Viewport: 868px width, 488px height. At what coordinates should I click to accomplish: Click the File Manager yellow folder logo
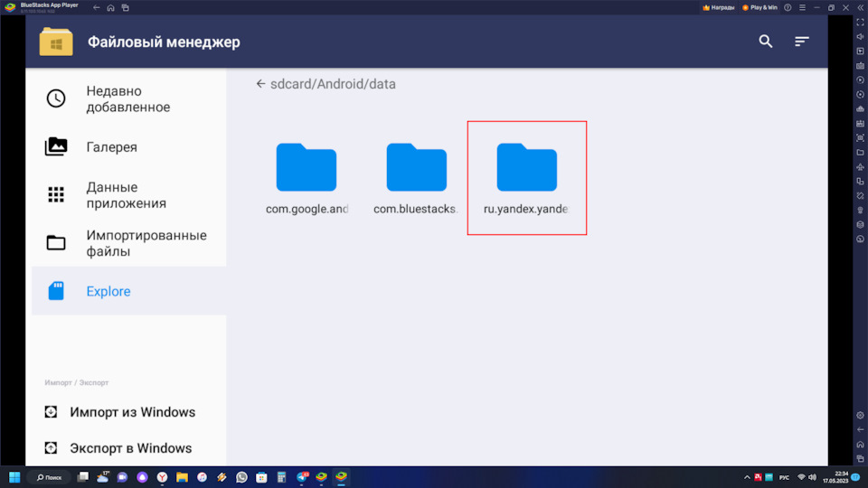tap(56, 42)
